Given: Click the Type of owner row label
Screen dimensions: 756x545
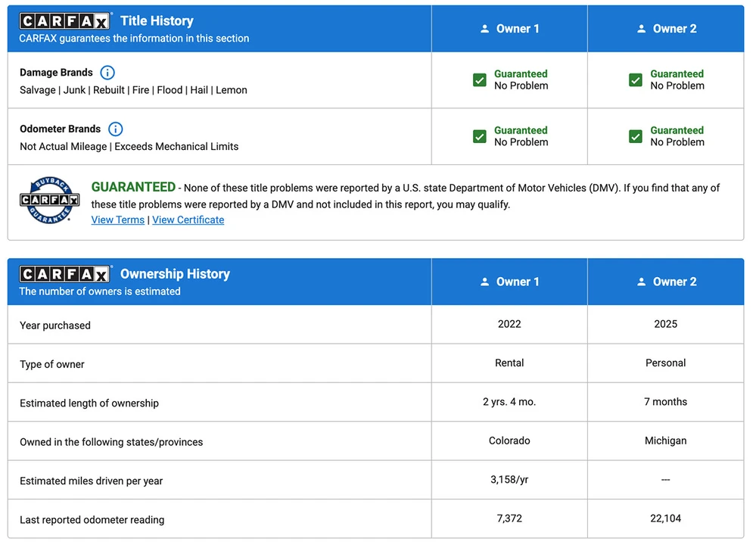Looking at the screenshot, I should coord(52,365).
